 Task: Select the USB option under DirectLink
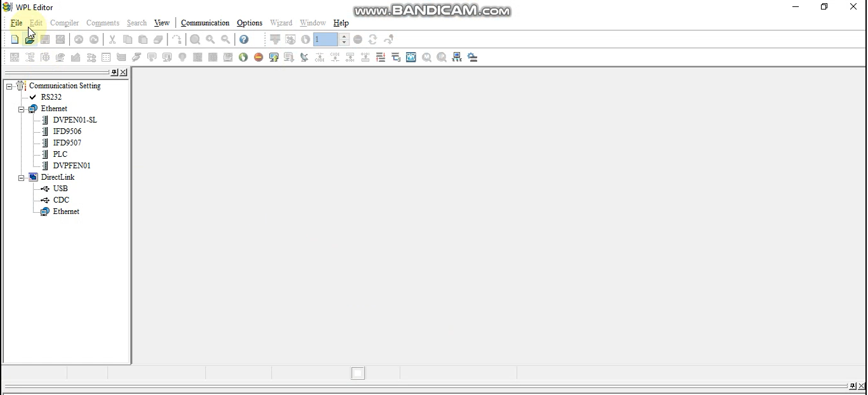point(60,189)
